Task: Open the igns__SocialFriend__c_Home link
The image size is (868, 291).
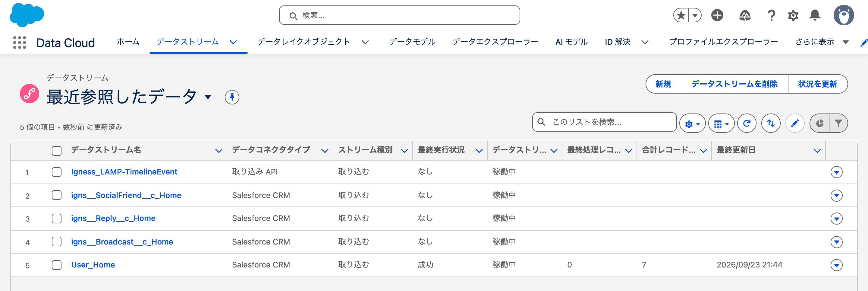Action: (126, 195)
